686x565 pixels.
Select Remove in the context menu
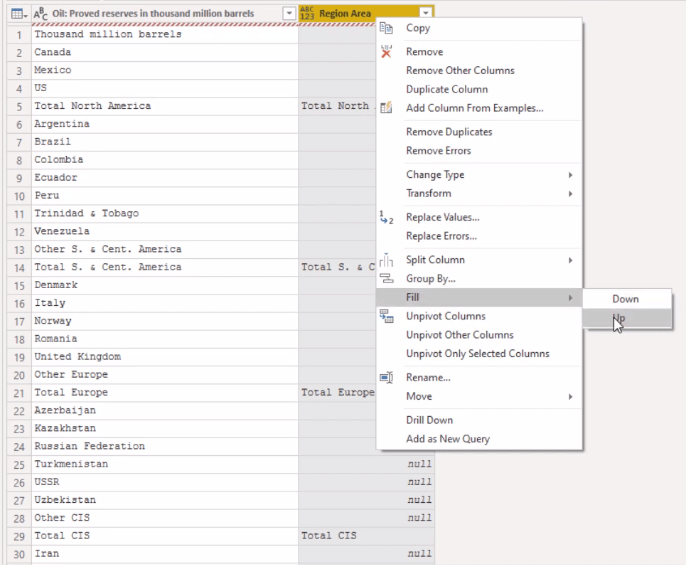(479, 52)
